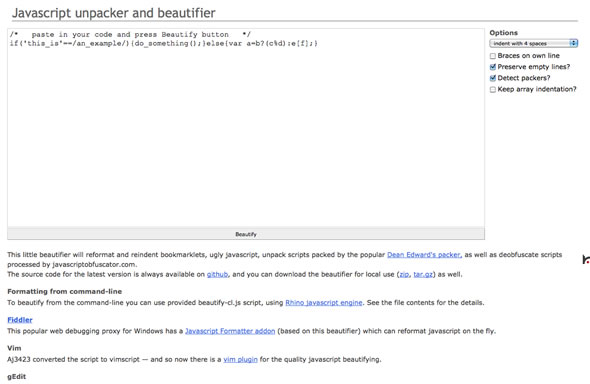Follow the Javascript Formatter addon link
The height and width of the screenshot is (384, 590).
coord(230,331)
